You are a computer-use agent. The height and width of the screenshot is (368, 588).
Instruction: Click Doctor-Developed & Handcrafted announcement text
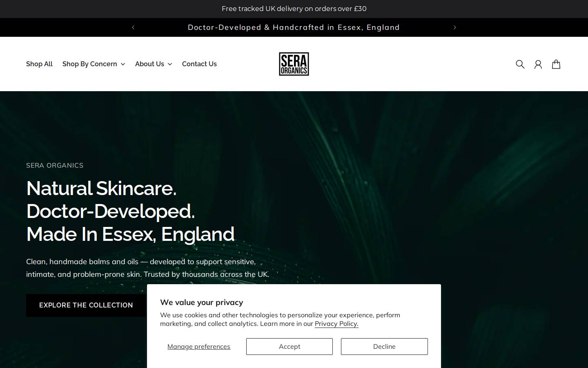point(294,27)
